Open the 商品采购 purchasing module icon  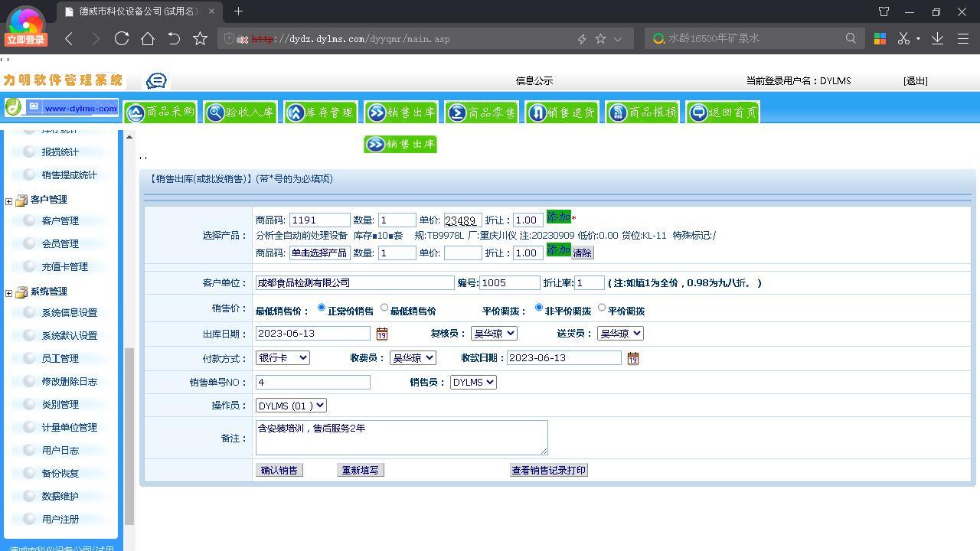[x=160, y=112]
